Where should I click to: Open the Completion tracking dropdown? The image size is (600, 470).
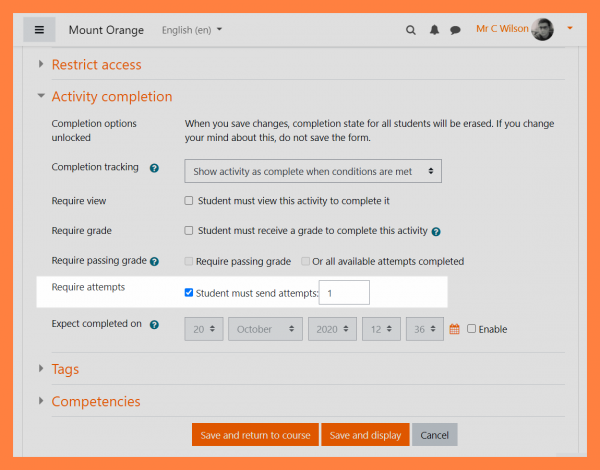point(313,171)
